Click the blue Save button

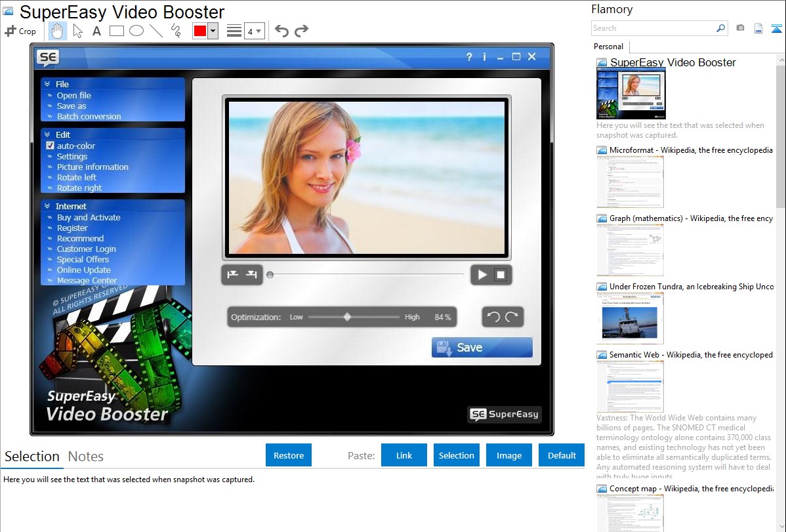[x=482, y=348]
